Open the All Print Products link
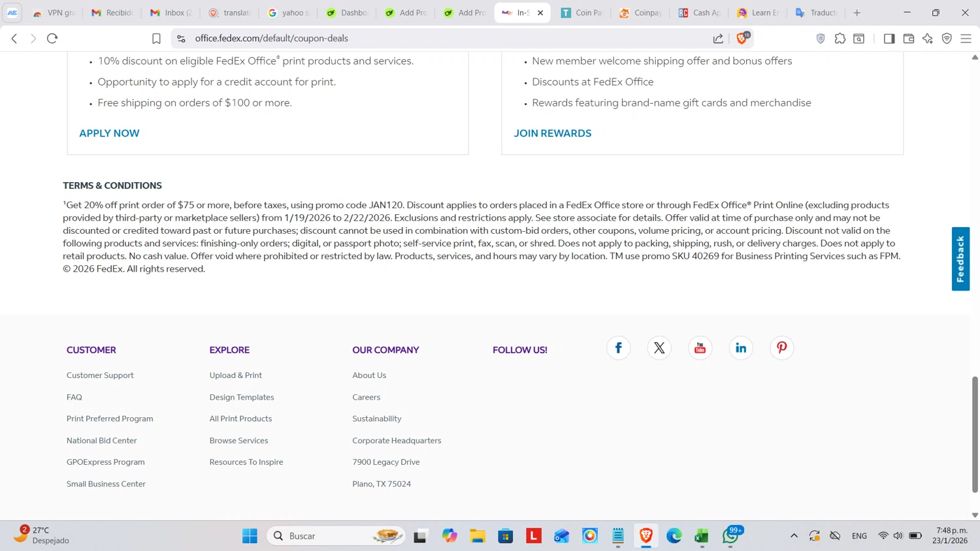Image resolution: width=980 pixels, height=551 pixels. [x=240, y=418]
